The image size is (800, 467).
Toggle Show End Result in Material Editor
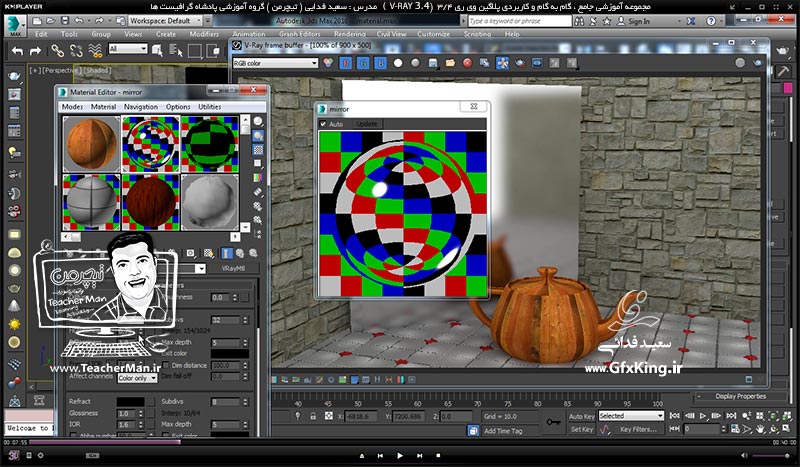(227, 253)
